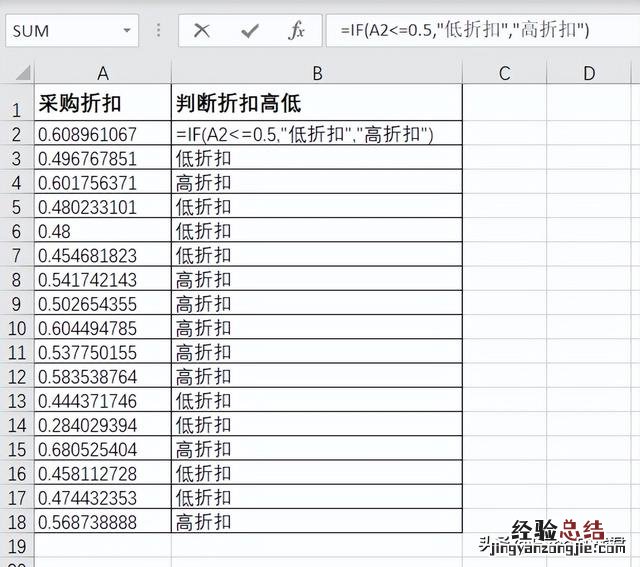
Task: Open Insert Function fx dialog
Action: (x=297, y=30)
